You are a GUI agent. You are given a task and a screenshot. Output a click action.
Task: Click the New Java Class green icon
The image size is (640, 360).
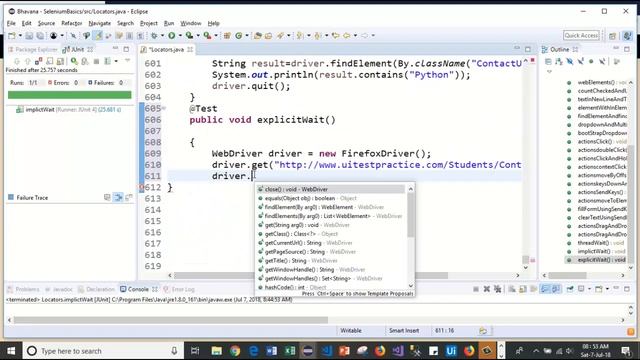239,36
